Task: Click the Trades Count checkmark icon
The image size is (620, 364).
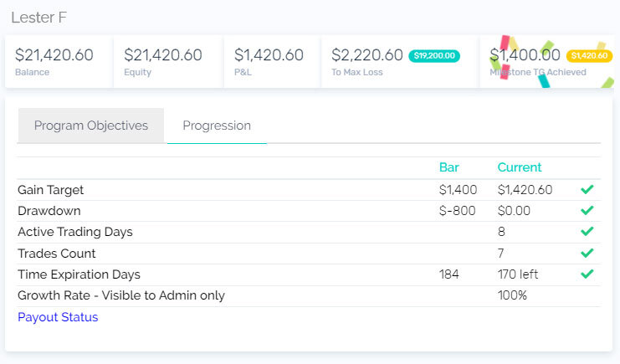Action: pyautogui.click(x=587, y=253)
